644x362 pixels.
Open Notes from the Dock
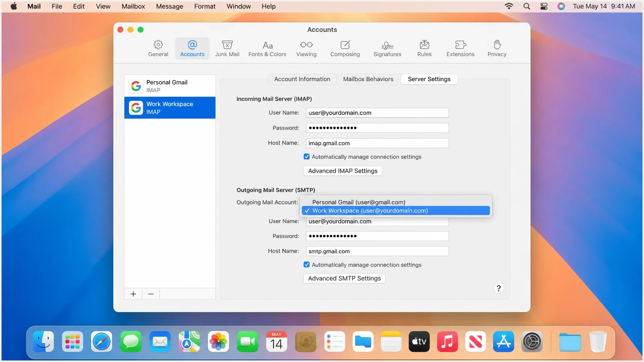click(x=391, y=342)
